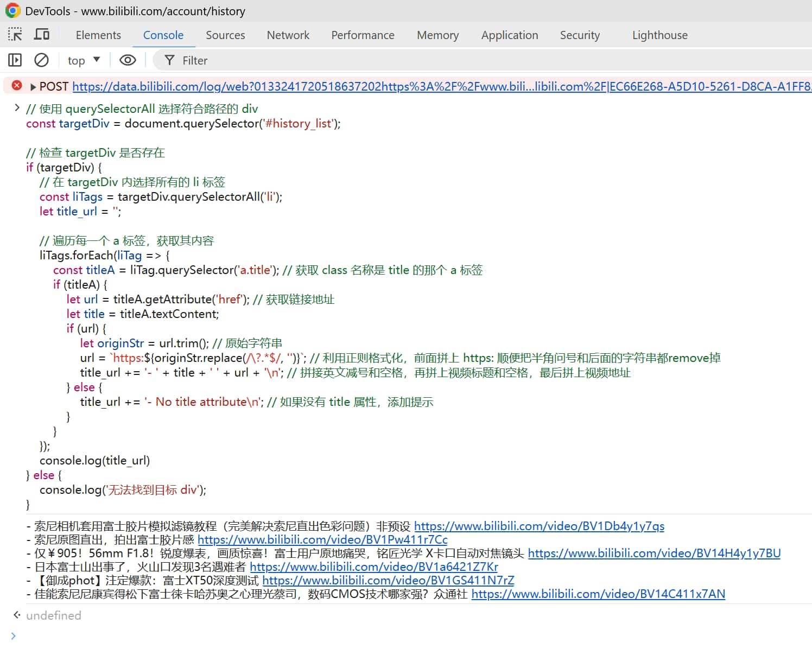The width and height of the screenshot is (812, 649).
Task: Show the console sidebar panel icon
Action: (x=15, y=60)
